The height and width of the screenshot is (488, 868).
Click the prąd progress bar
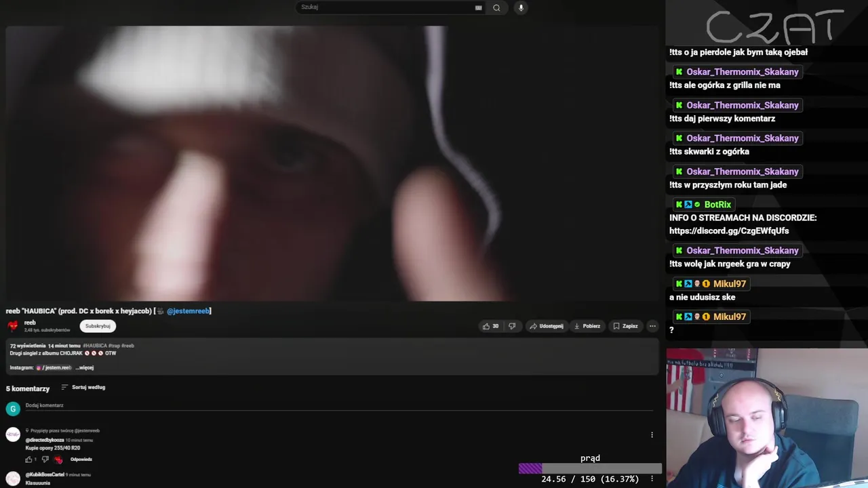tap(590, 468)
